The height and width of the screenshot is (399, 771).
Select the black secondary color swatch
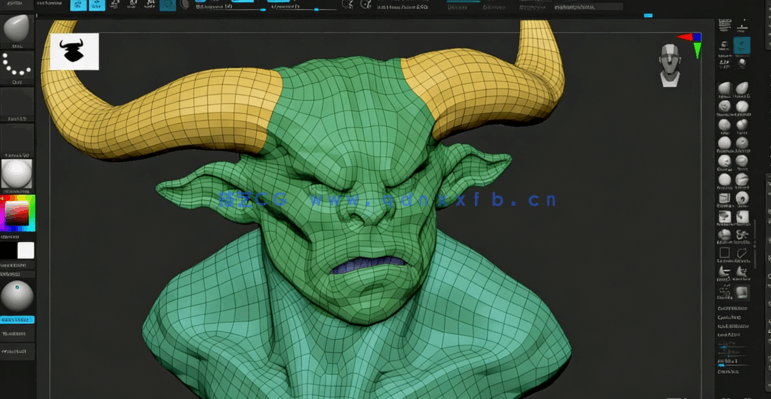click(8, 250)
